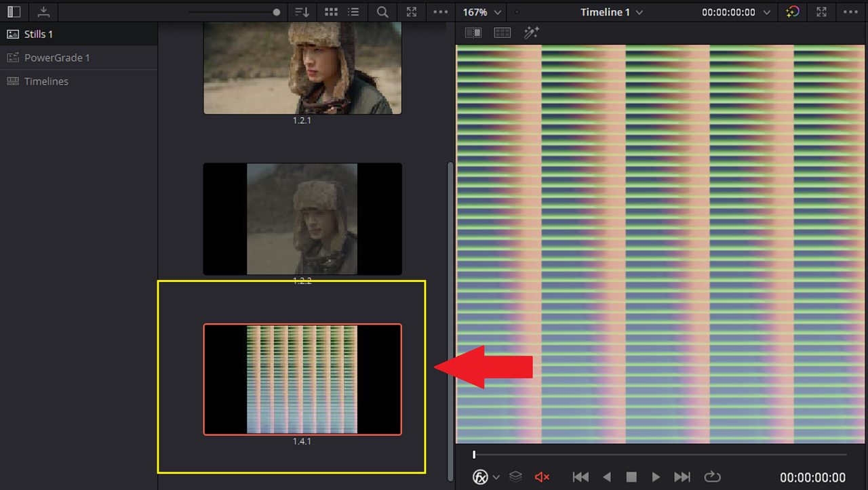Play the timeline in reverse

tap(607, 477)
